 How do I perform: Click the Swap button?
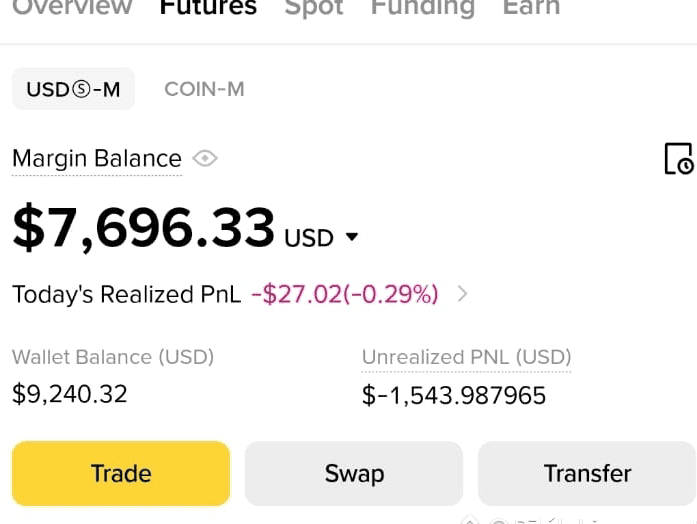(x=354, y=473)
